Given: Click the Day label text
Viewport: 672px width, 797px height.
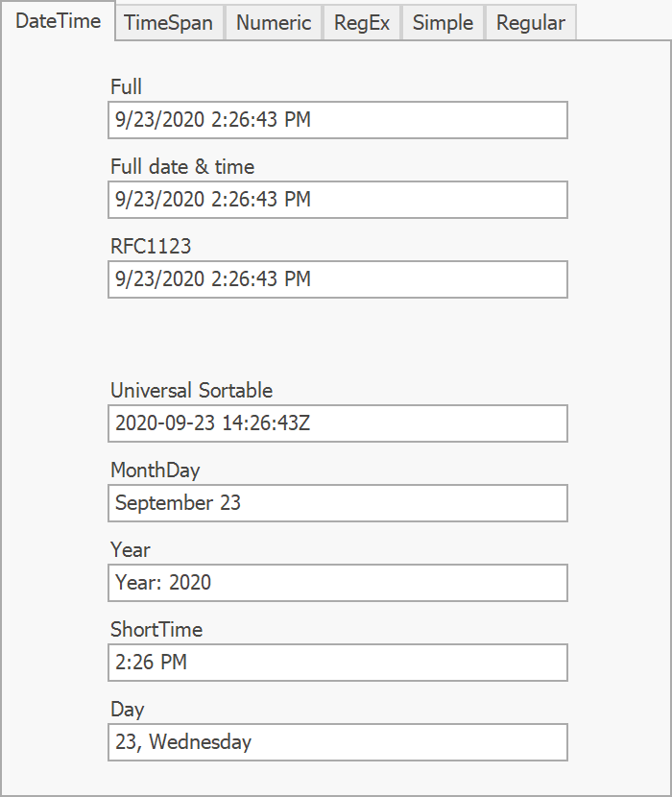Looking at the screenshot, I should pyautogui.click(x=127, y=710).
